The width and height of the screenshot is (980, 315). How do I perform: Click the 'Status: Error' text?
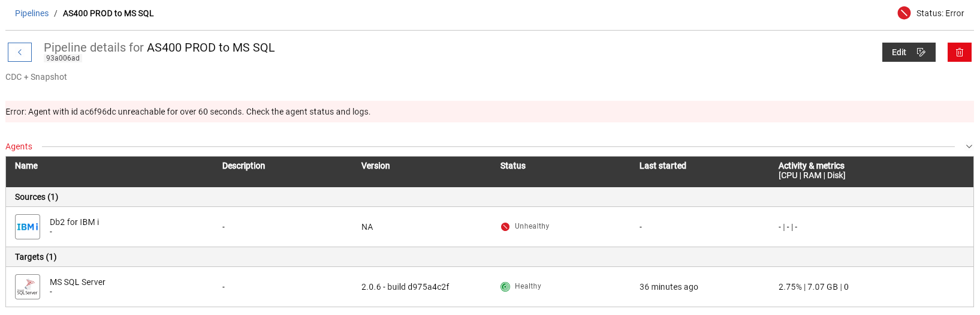pos(940,13)
